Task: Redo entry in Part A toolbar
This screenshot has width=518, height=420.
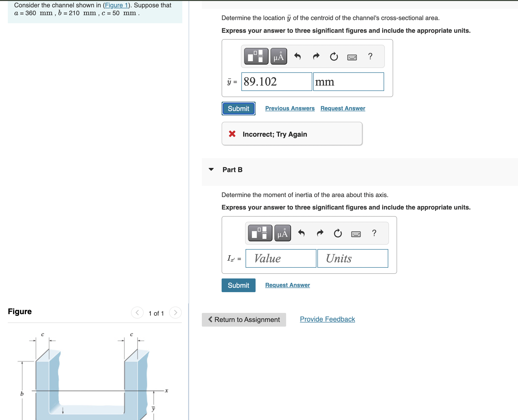Action: (316, 56)
